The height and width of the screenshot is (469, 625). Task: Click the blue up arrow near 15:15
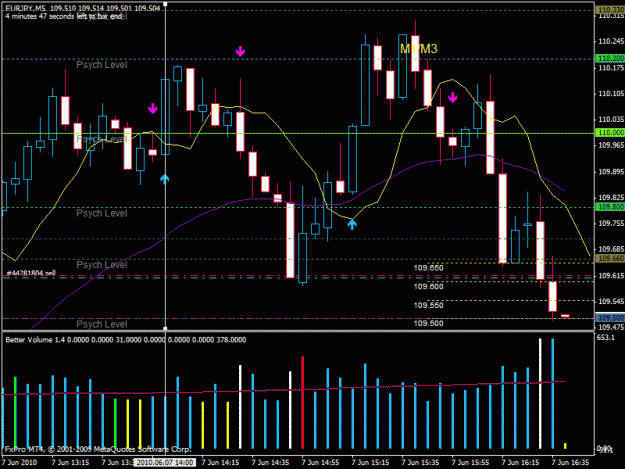pos(352,224)
